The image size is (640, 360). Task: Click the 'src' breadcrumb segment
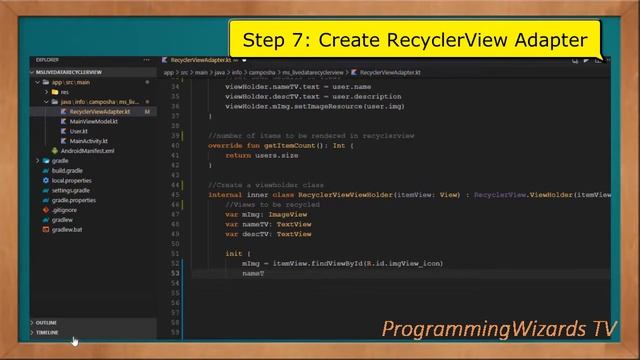184,73
